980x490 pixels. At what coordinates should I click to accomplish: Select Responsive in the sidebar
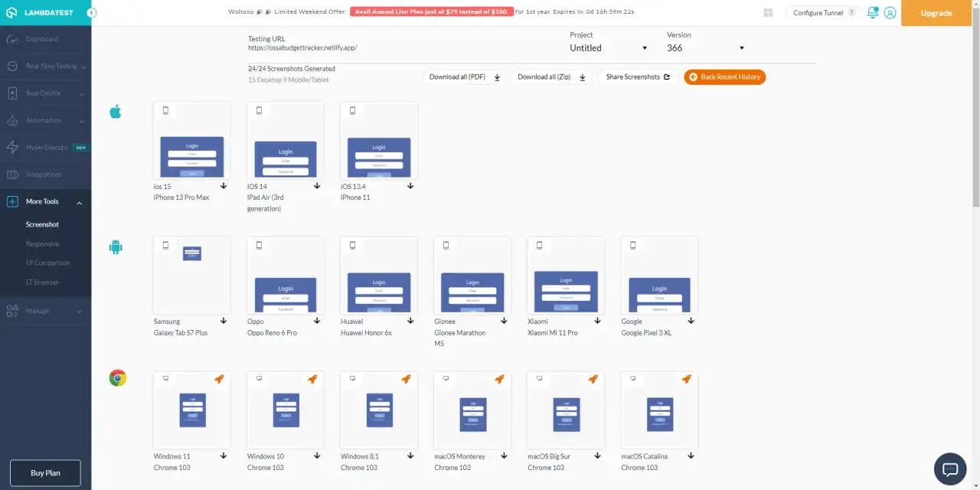point(42,243)
